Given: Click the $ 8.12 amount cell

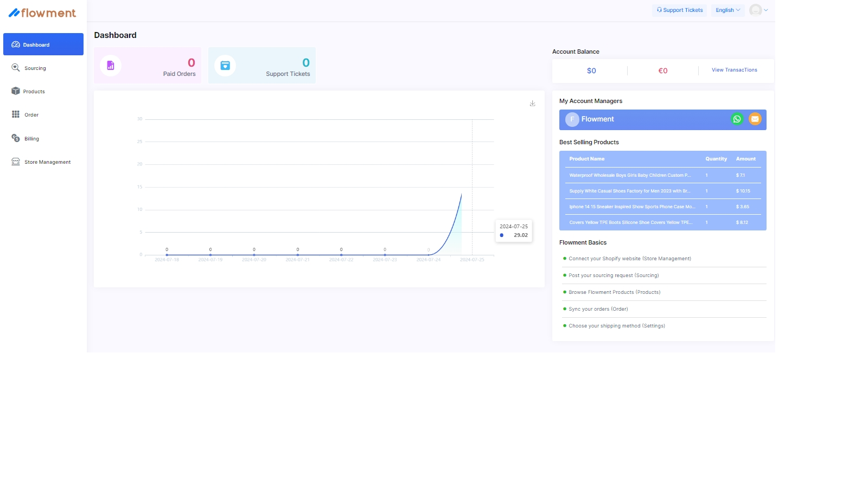Looking at the screenshot, I should (742, 222).
